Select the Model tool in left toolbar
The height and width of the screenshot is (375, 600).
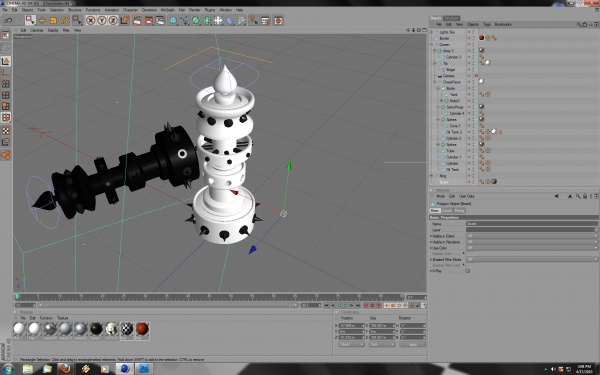(5, 61)
